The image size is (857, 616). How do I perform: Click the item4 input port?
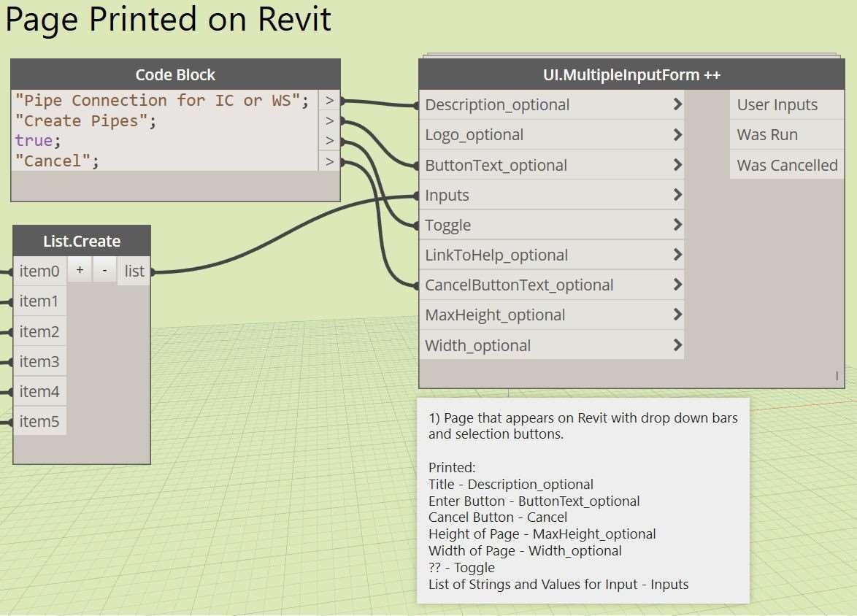coord(39,391)
